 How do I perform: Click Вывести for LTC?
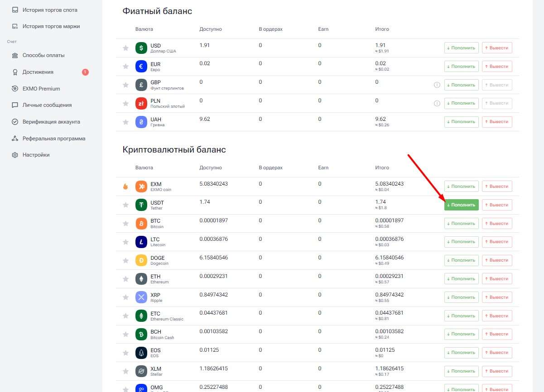coord(497,242)
